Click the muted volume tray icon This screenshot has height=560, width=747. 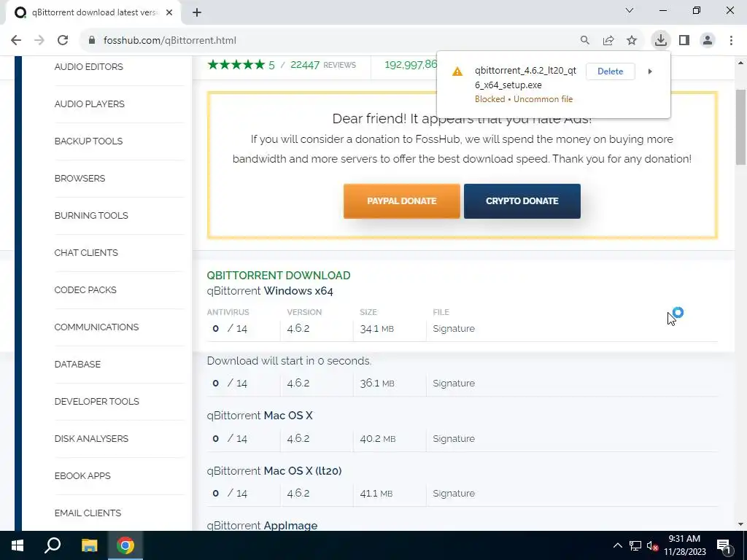point(653,545)
